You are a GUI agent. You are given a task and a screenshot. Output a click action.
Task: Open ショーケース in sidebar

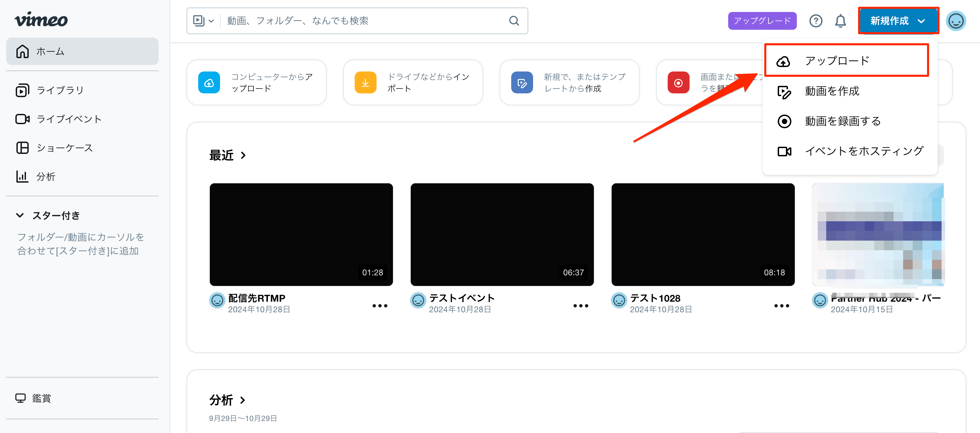pos(54,148)
